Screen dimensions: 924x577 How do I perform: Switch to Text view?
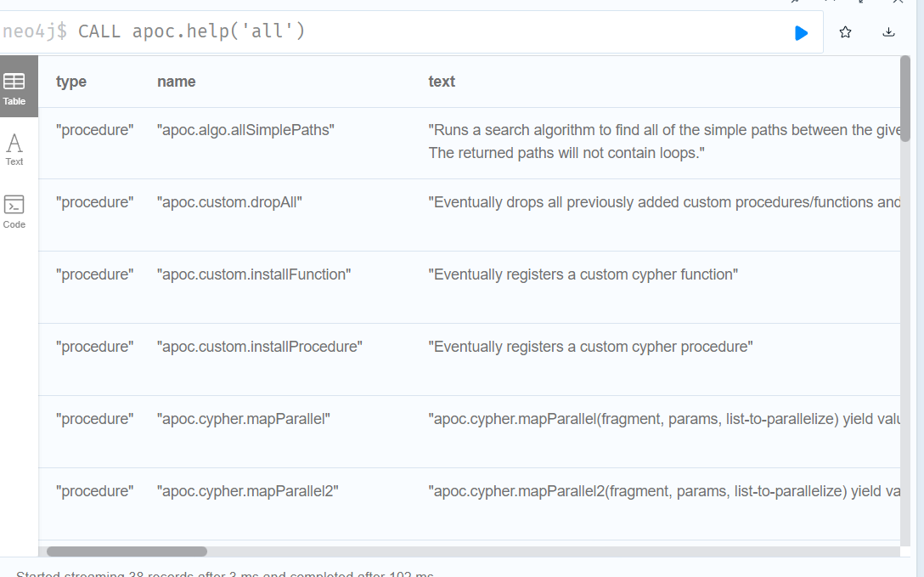(14, 150)
